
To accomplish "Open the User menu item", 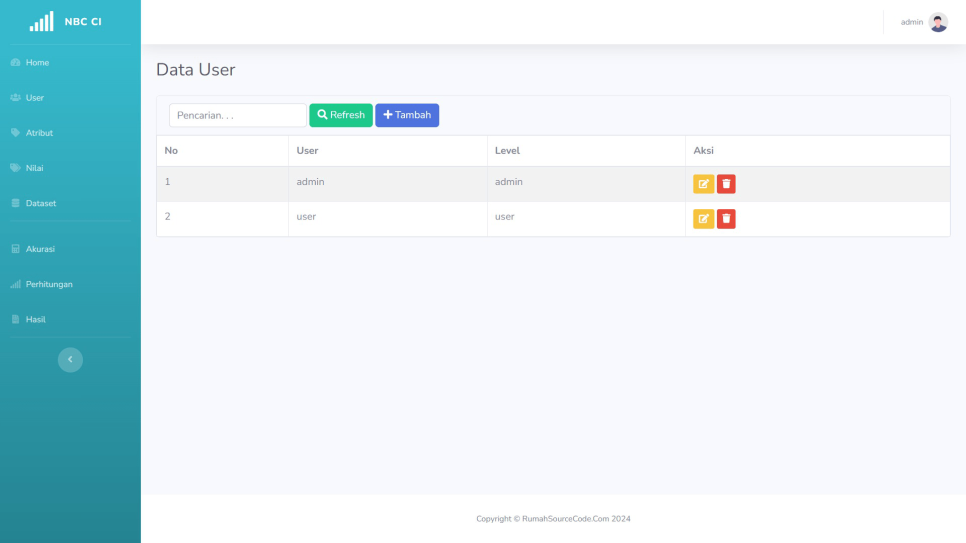I will tap(35, 98).
